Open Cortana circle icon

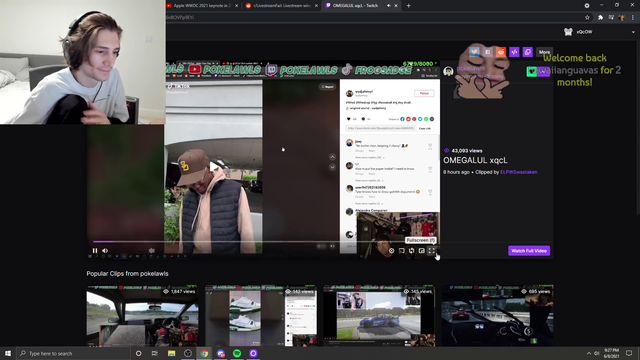[138, 353]
